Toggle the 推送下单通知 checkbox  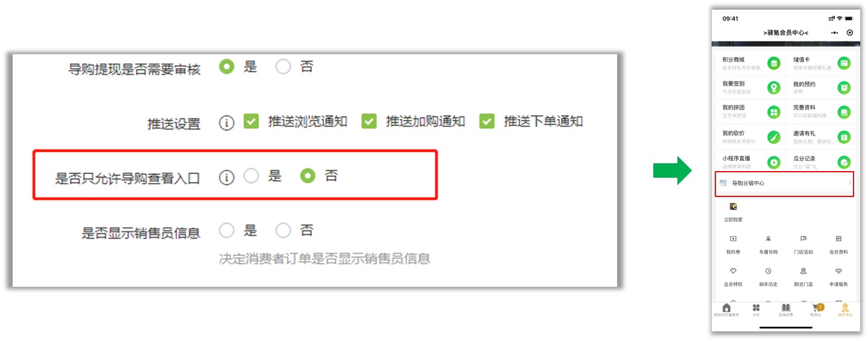coord(487,121)
